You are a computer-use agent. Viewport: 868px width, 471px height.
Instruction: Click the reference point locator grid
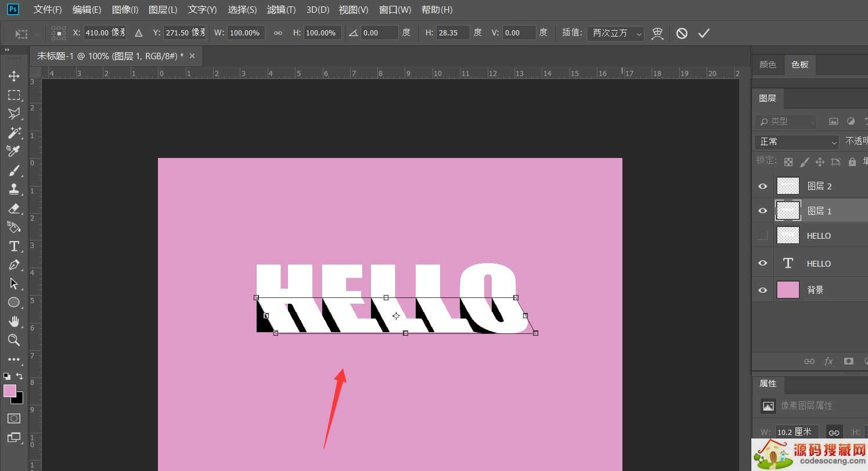click(x=59, y=33)
